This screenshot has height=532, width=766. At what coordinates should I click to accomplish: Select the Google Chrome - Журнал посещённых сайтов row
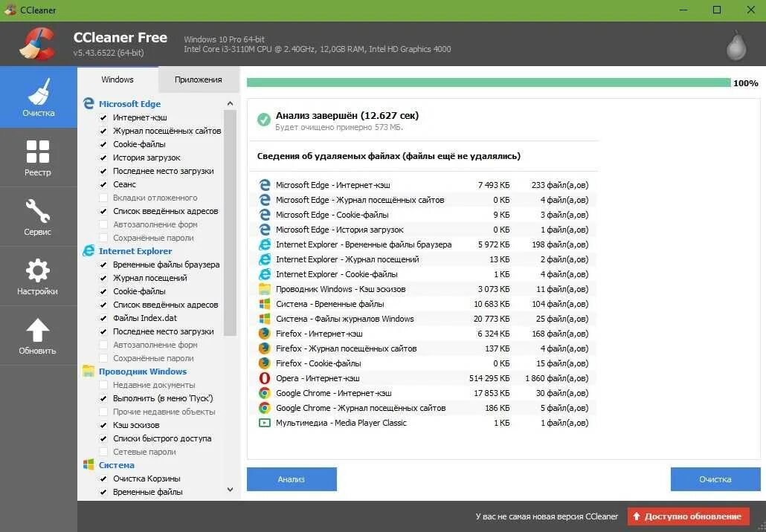(x=424, y=408)
